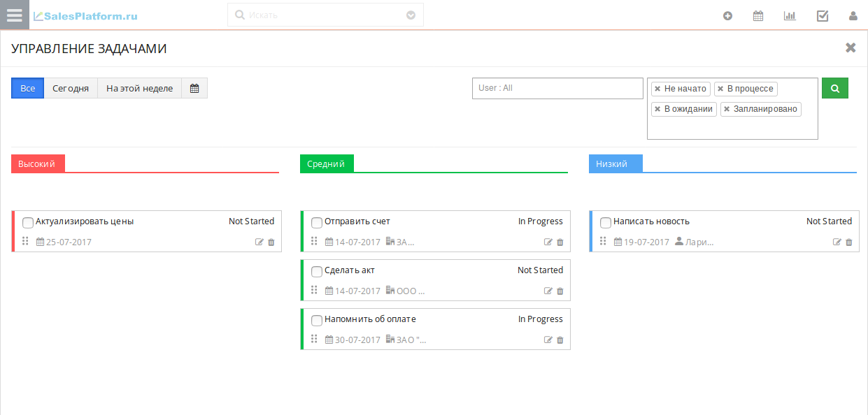
Task: Edit the task 'Актуализировать цены'
Action: pyautogui.click(x=259, y=241)
